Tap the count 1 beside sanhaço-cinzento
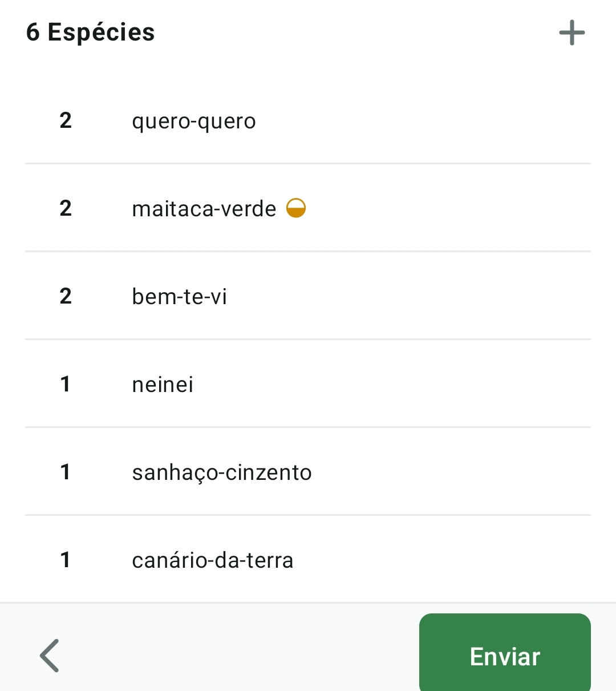The height and width of the screenshot is (691, 616). (x=66, y=472)
